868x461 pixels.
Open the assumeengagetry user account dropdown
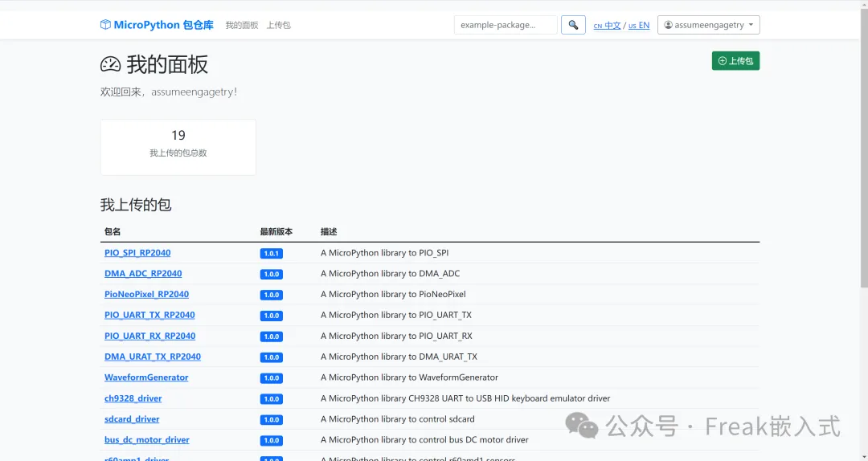pos(709,25)
